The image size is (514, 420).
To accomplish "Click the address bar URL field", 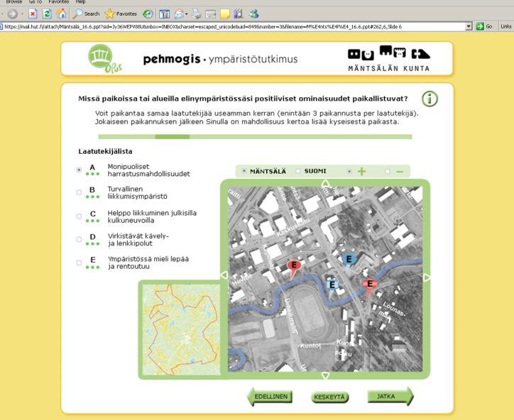I will pos(234,26).
